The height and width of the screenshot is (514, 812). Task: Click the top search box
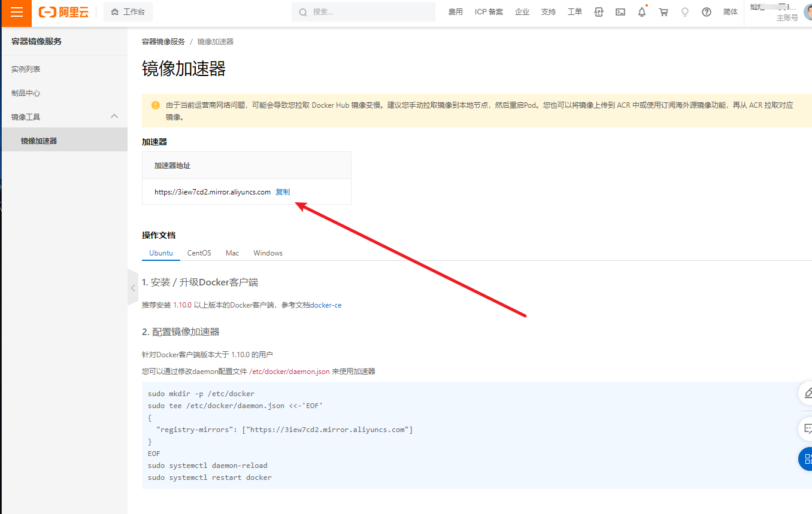(x=363, y=12)
